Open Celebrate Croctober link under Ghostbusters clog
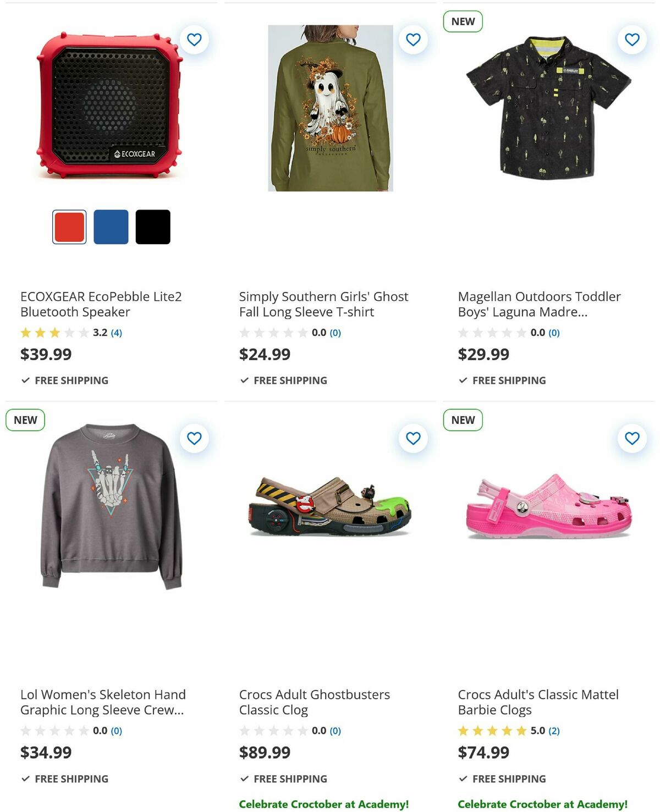This screenshot has height=812, width=660. pyautogui.click(x=324, y=803)
